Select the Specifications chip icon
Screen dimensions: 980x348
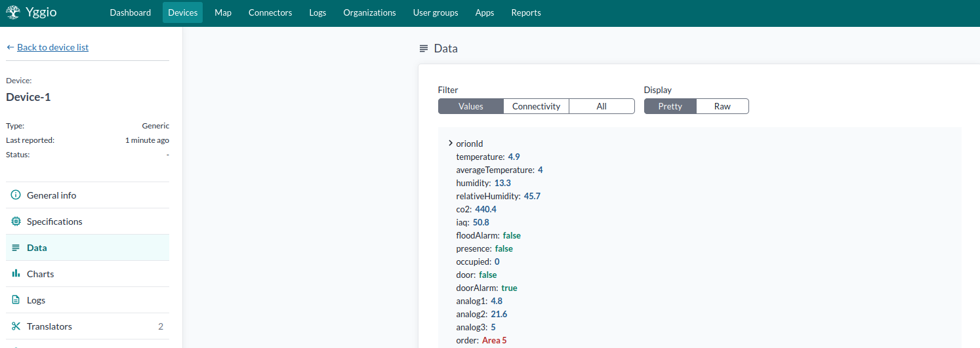[x=16, y=222]
